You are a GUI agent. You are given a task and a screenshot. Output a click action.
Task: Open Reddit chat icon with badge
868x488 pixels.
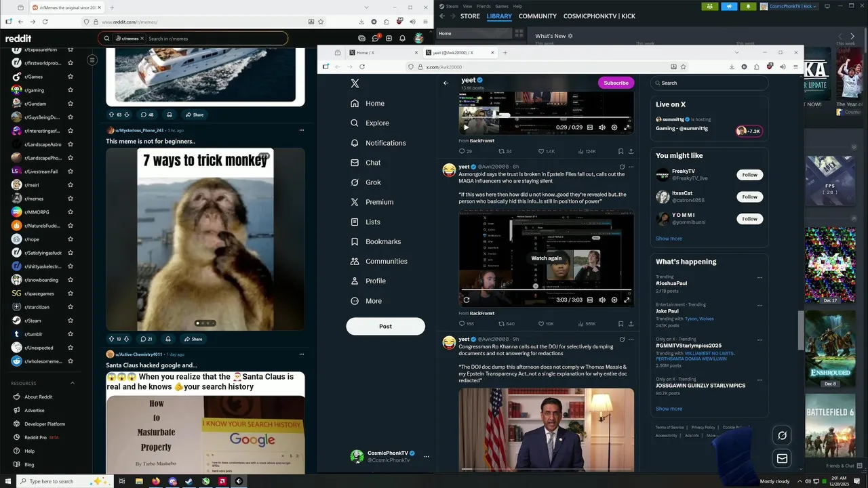click(x=376, y=39)
